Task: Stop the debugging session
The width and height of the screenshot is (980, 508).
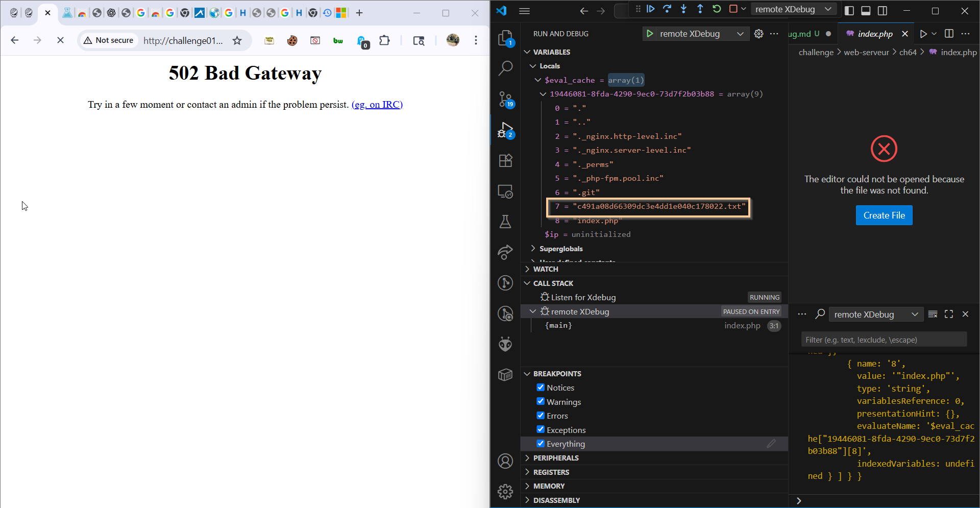Action: pos(733,9)
